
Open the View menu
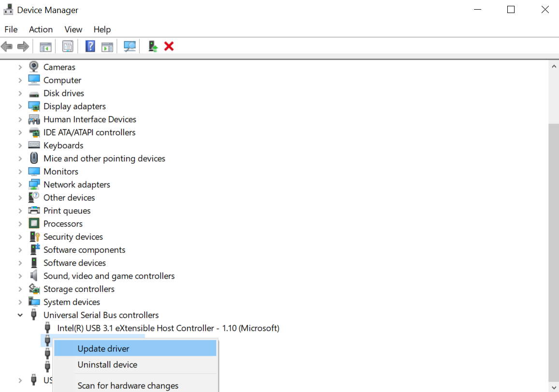point(73,29)
